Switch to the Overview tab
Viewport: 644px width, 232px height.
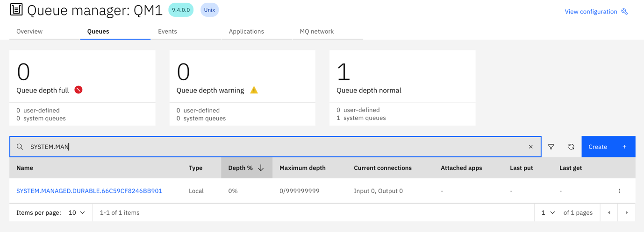[x=29, y=31]
